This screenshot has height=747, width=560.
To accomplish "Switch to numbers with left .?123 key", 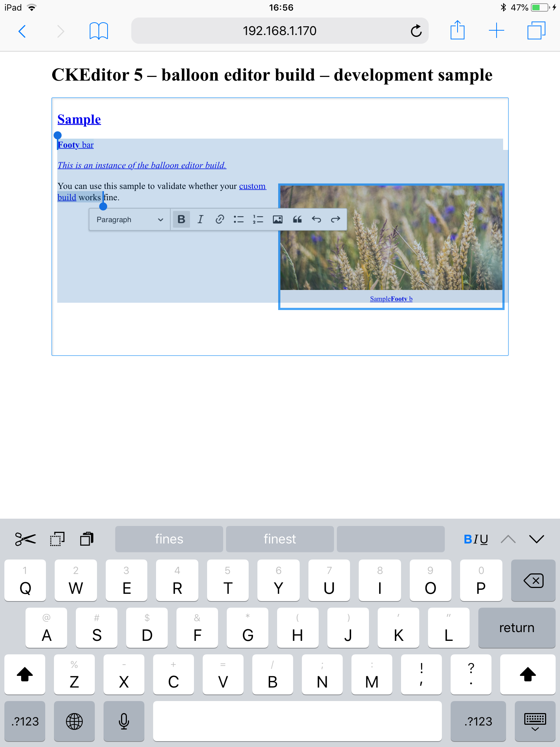I will coord(25,721).
